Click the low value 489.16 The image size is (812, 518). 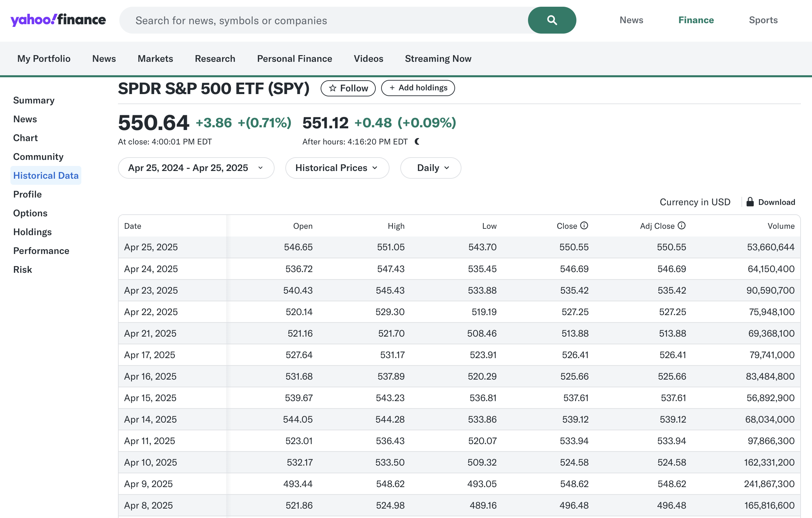(x=483, y=505)
